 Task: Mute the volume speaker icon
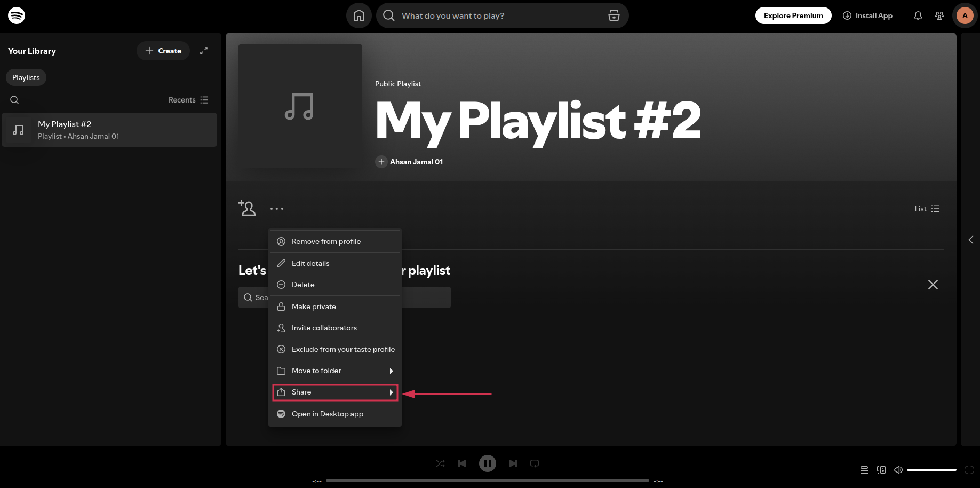pyautogui.click(x=898, y=470)
